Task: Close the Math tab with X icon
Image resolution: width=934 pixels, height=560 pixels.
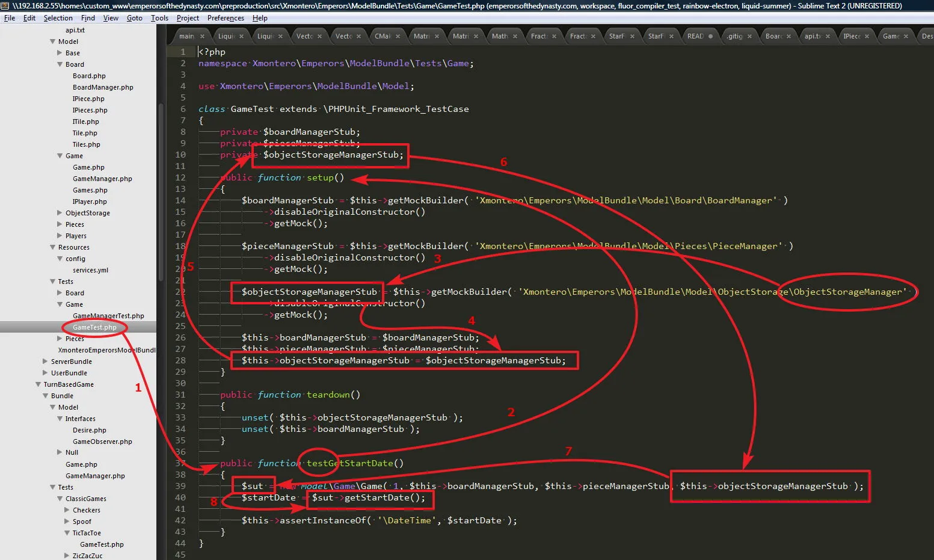Action: pos(515,36)
